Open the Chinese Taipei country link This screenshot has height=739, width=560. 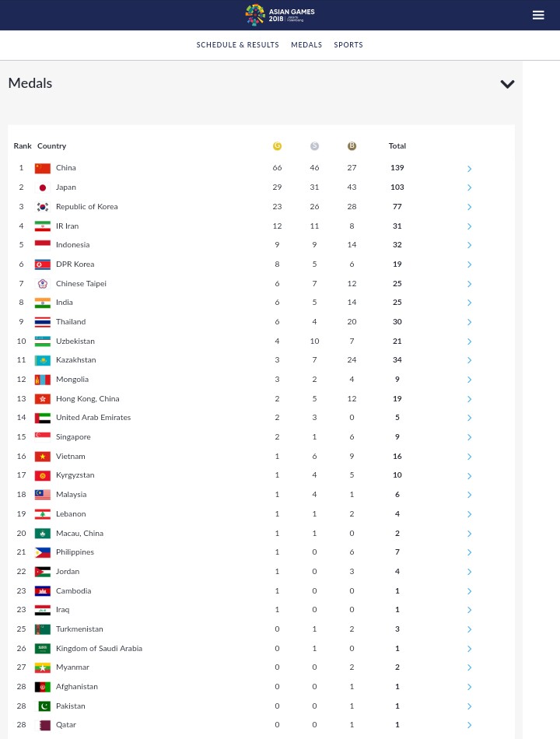point(81,284)
